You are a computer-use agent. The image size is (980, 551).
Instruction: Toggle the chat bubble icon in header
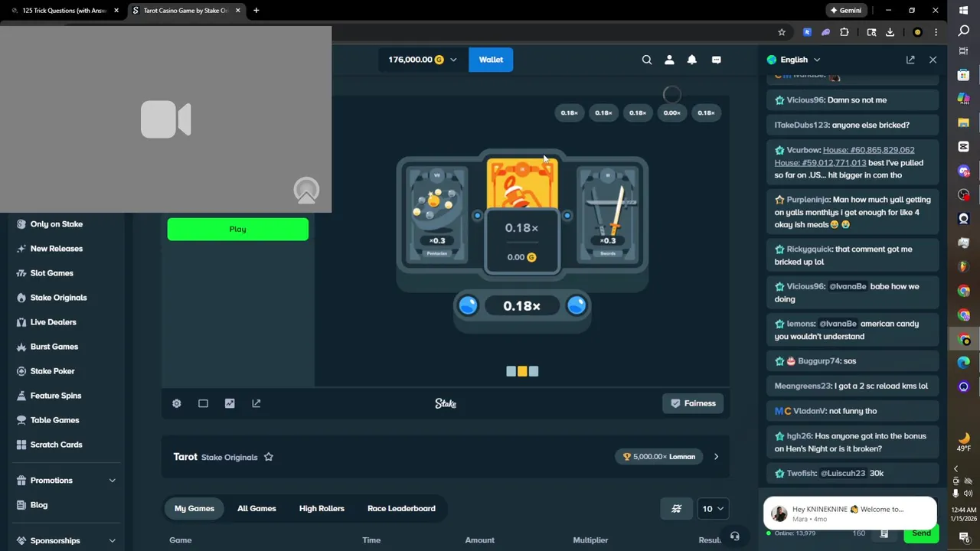(717, 60)
